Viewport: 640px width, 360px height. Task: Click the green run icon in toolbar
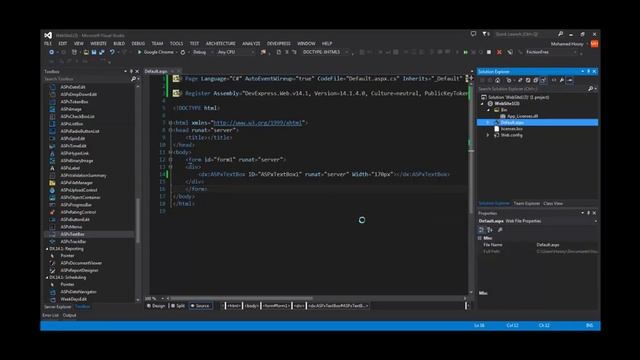(465, 52)
